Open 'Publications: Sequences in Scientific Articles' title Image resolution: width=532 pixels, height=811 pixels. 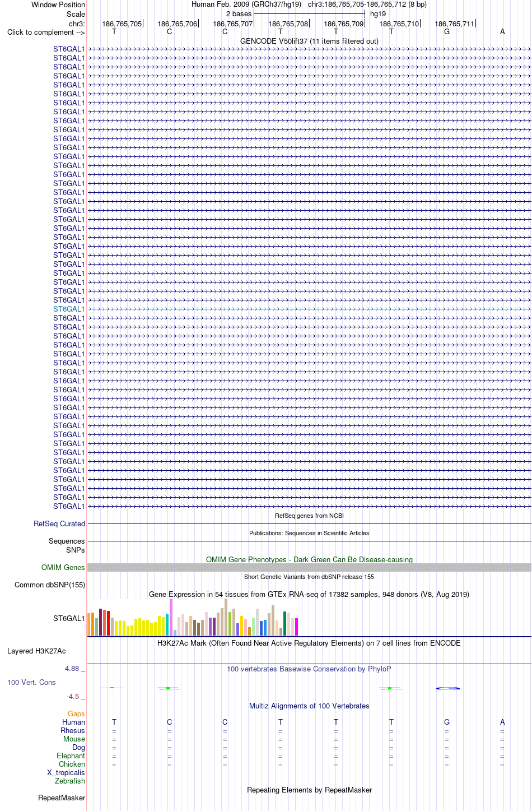click(309, 533)
